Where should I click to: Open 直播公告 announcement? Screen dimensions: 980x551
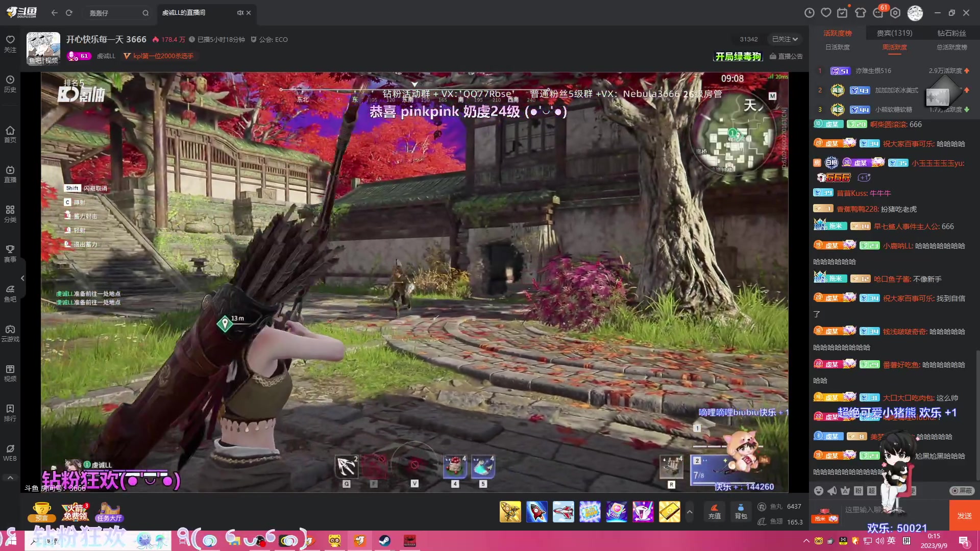tap(786, 56)
